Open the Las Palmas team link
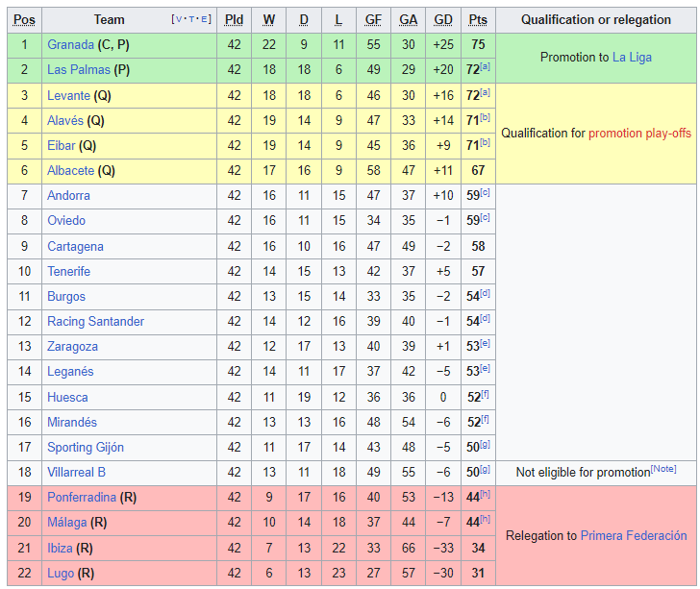The width and height of the screenshot is (700, 589). [79, 69]
